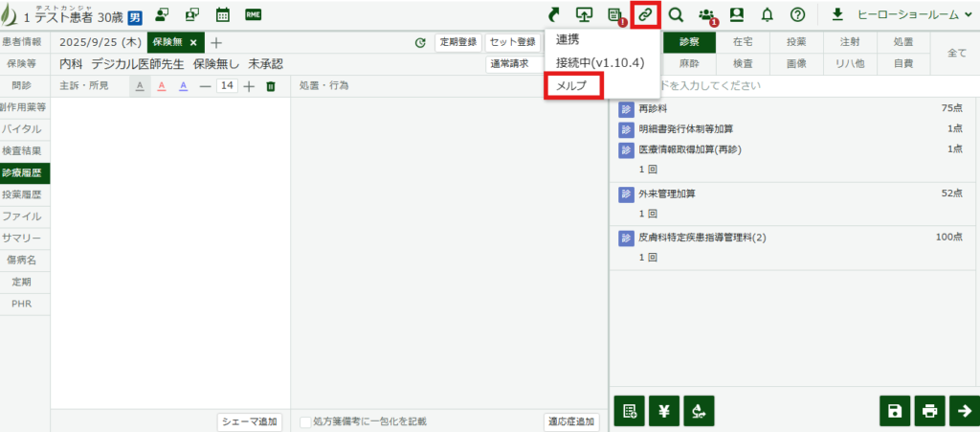This screenshot has height=432, width=980.
Task: Open 診療履歴 in left sidebar
Action: coord(25,172)
